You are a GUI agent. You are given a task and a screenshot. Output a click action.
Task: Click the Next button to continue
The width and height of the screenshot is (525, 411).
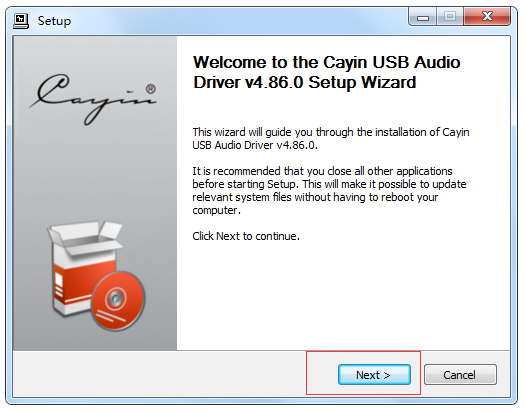tap(374, 375)
